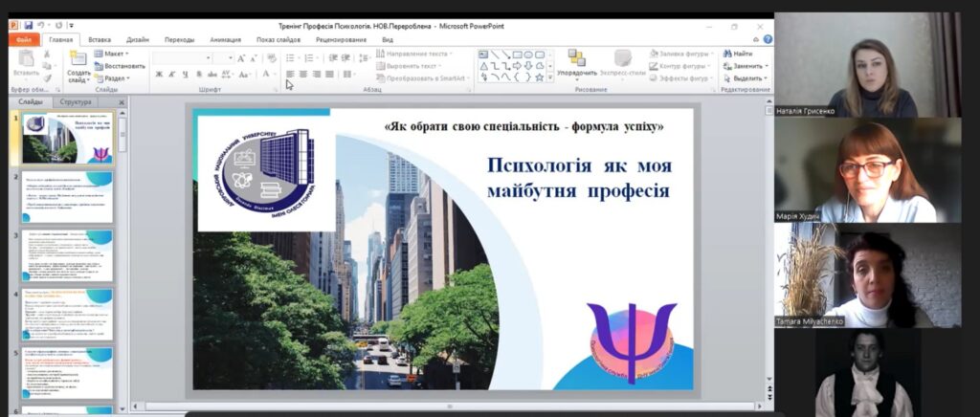Image resolution: width=980 pixels, height=417 pixels.
Task: Open Направление текста dropdown
Action: (413, 54)
